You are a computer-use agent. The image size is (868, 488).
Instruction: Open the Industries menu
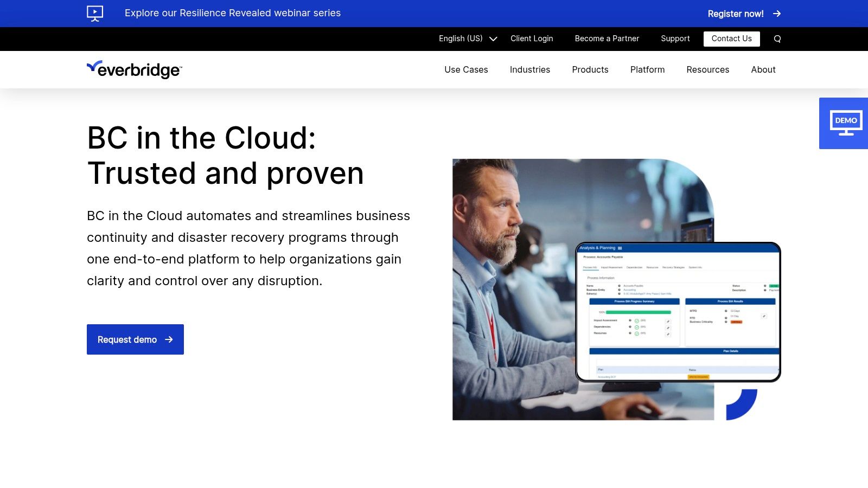coord(530,69)
